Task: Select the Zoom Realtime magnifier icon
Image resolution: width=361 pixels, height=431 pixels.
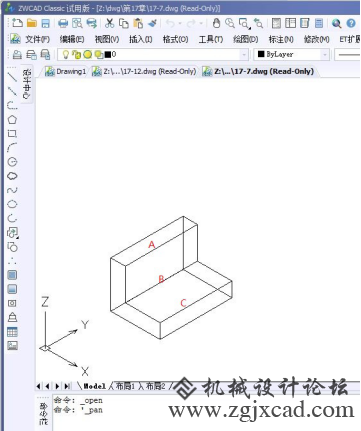Action: click(230, 23)
